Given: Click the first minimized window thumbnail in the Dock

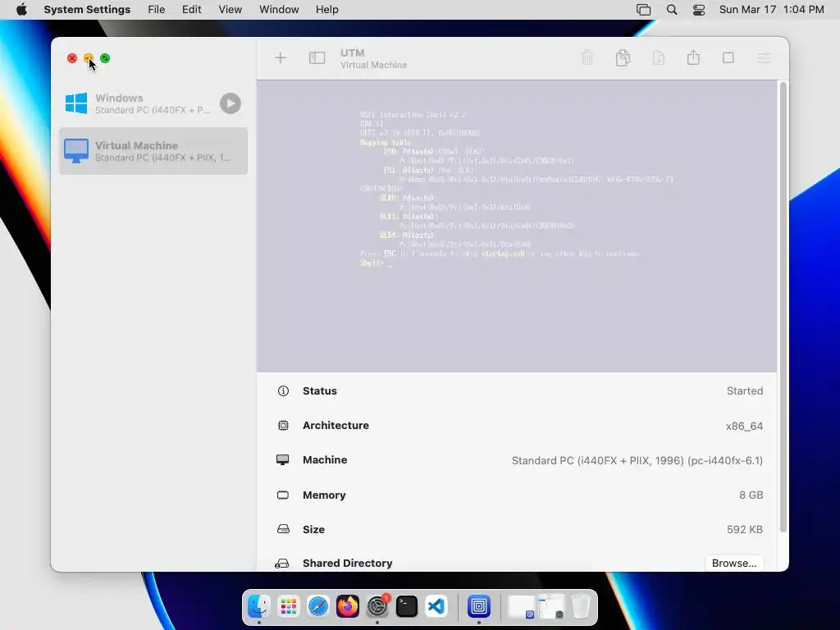Looking at the screenshot, I should pos(521,606).
